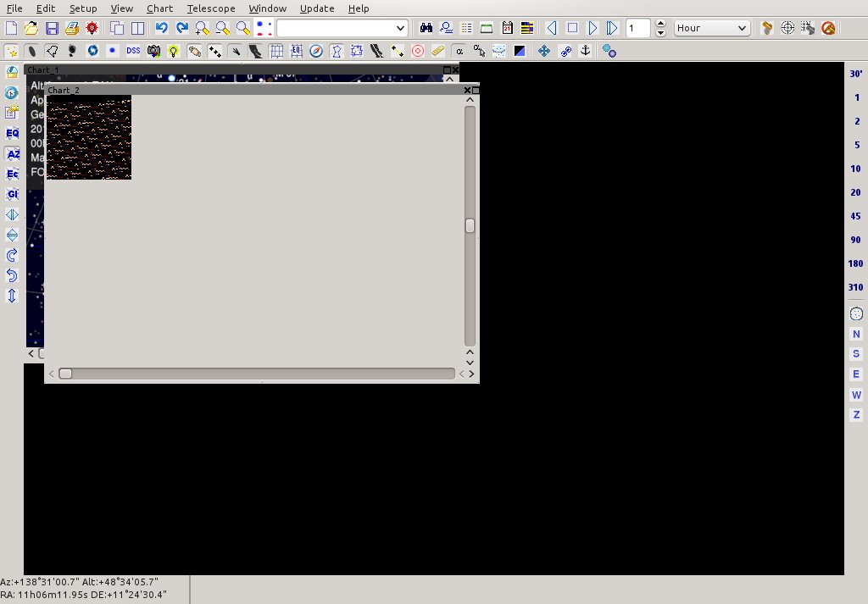Open the binoculars advanced search
This screenshot has width=868, height=604.
point(426,28)
